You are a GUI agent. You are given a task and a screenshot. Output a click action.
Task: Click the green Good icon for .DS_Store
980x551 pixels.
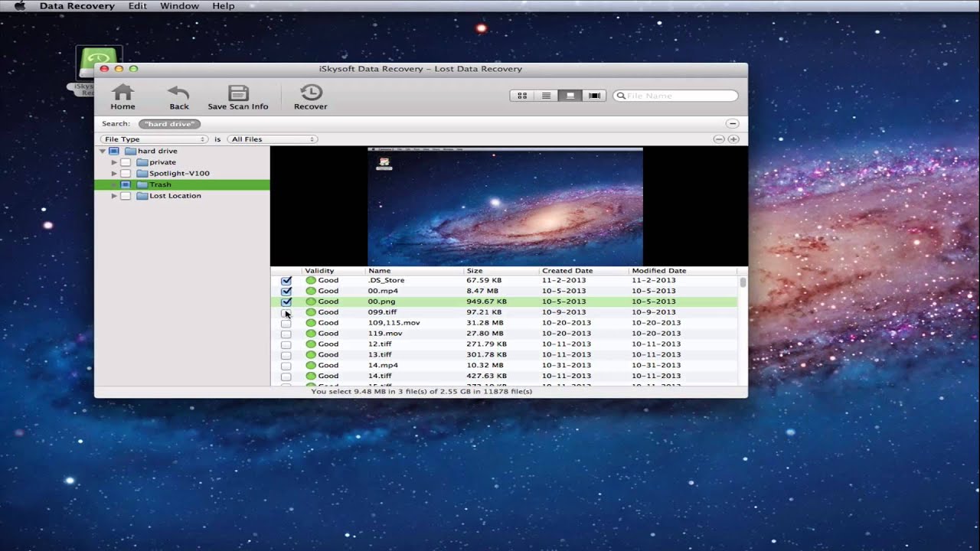[311, 280]
